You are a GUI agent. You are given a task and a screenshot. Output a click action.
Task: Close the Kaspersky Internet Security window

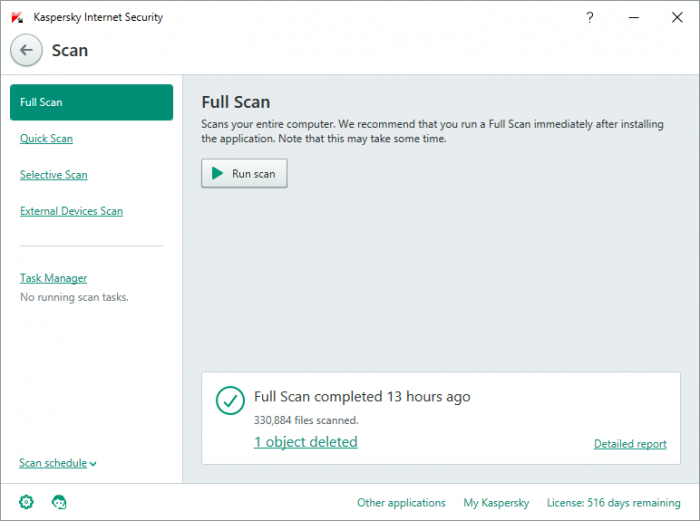click(681, 18)
